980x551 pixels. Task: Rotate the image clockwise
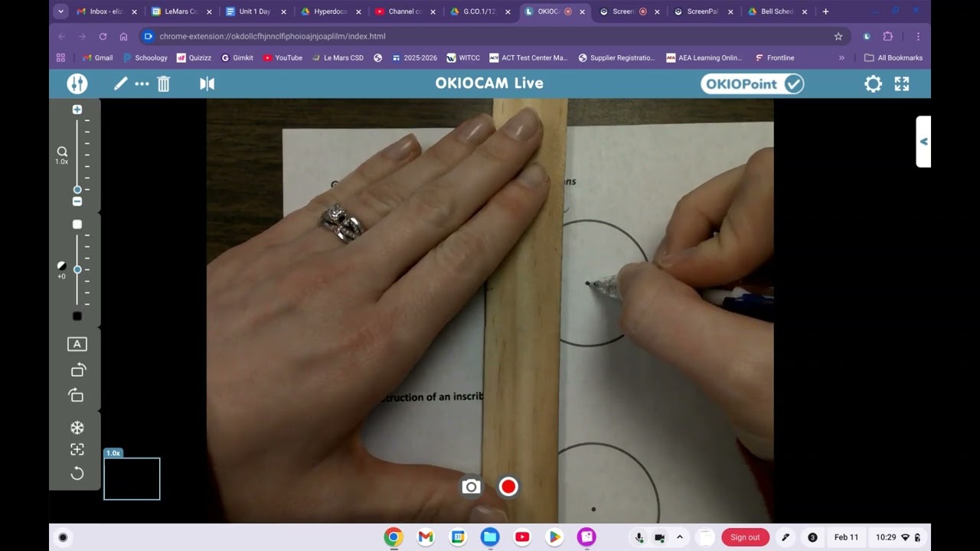coord(77,395)
